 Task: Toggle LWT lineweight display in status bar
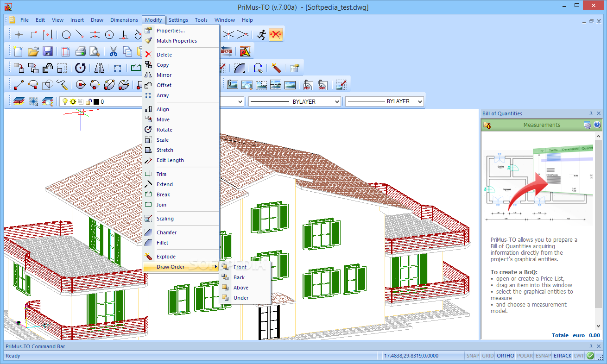(x=579, y=356)
